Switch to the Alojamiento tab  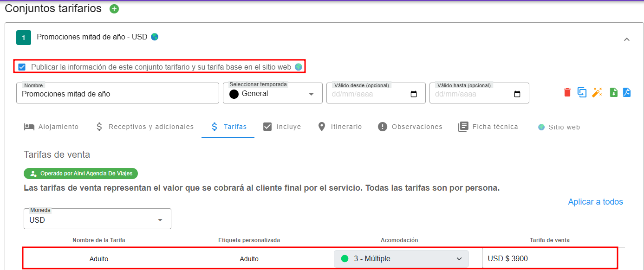point(52,127)
